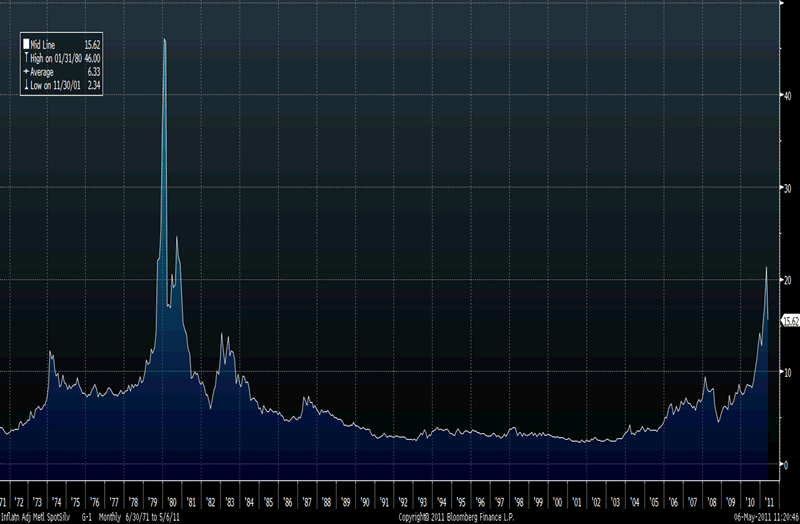This screenshot has width=800, height=524.
Task: Click the 2011 peak near right edge
Action: pyautogui.click(x=766, y=267)
